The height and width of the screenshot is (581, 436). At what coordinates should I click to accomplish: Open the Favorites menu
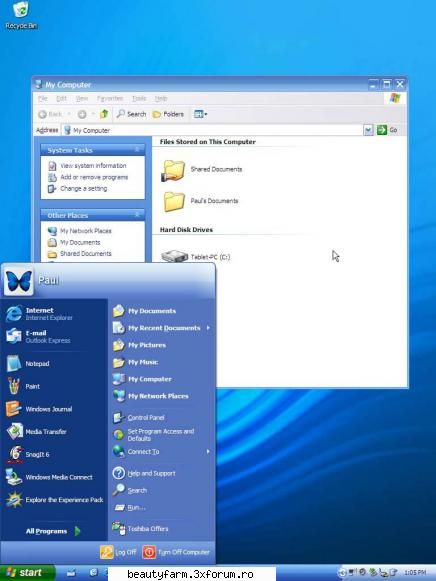[110, 98]
